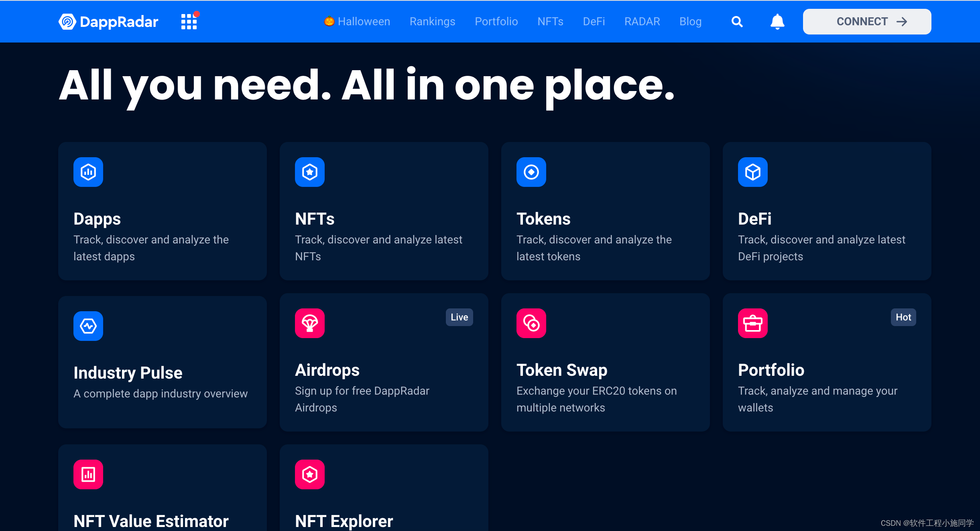Viewport: 980px width, 531px height.
Task: Click 'Track, discover and analyze latest NFTs'
Action: (378, 248)
